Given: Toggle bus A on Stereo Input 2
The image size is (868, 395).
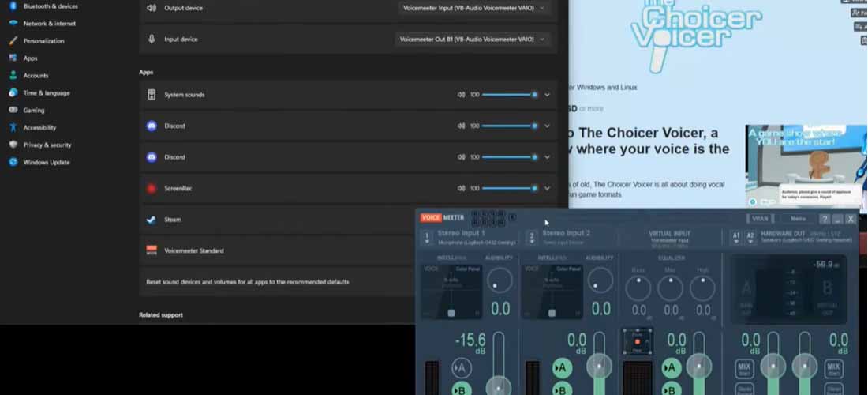Looking at the screenshot, I should (563, 368).
